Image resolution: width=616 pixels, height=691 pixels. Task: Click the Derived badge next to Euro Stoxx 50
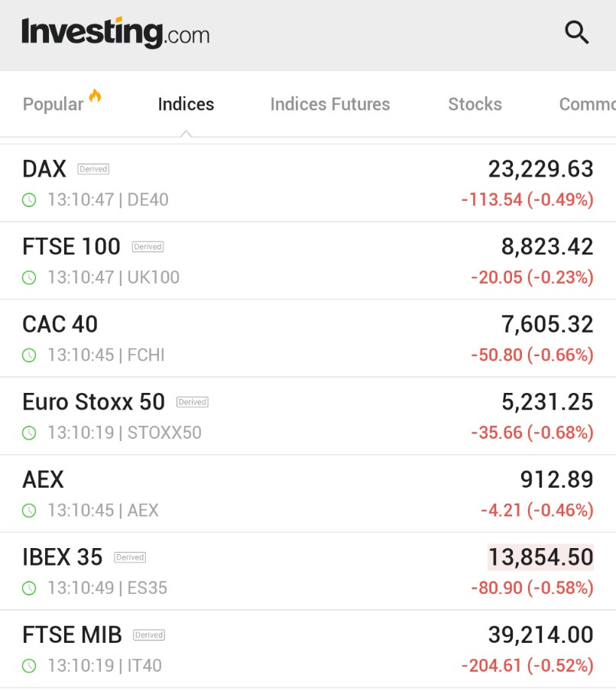coord(193,402)
